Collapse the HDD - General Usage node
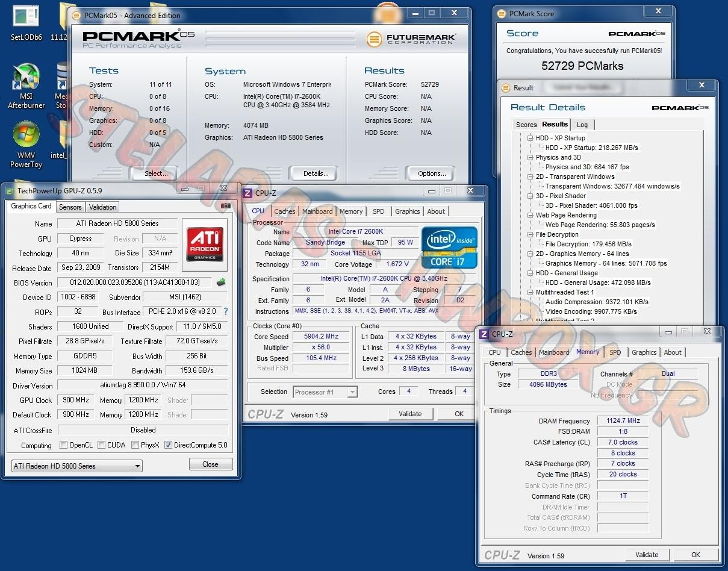The height and width of the screenshot is (571, 728). (530, 273)
